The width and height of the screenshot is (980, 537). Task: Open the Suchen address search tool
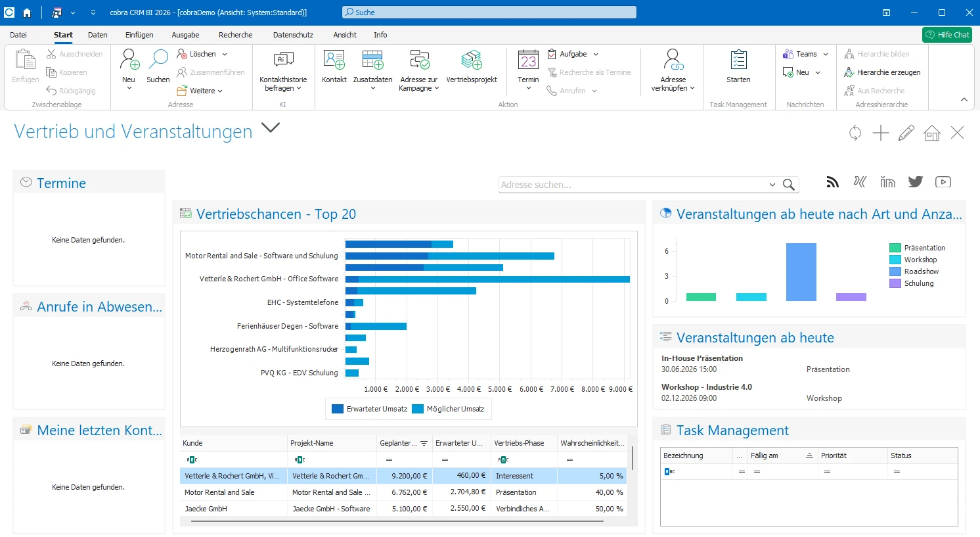click(x=158, y=66)
